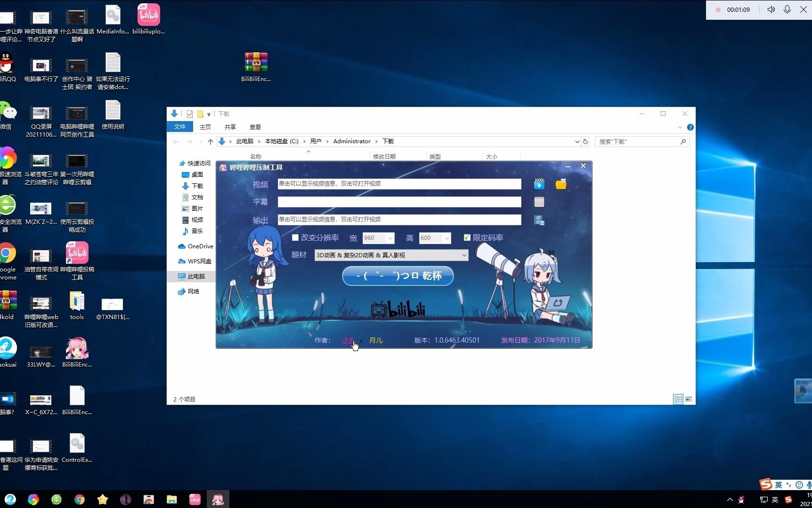Select the bilibiliuplo... desktop icon
812x508 pixels.
pos(149,19)
